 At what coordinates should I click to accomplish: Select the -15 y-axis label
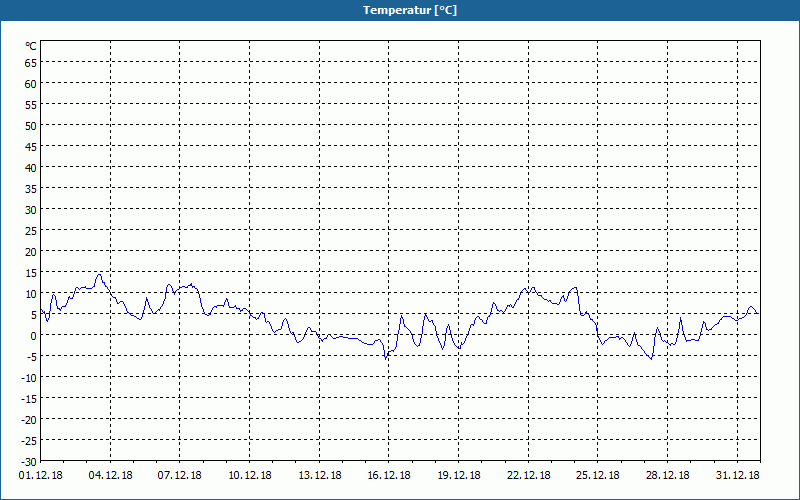[x=29, y=399]
